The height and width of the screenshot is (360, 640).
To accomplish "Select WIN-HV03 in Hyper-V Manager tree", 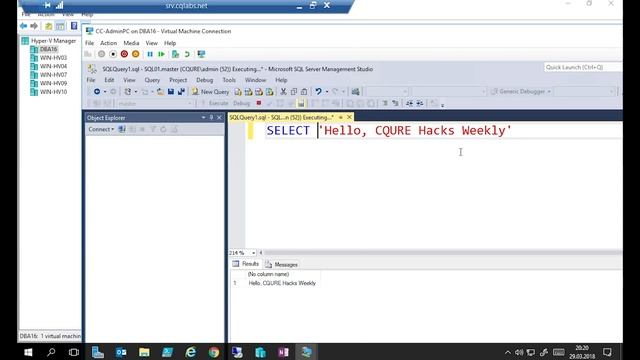I will coord(53,58).
